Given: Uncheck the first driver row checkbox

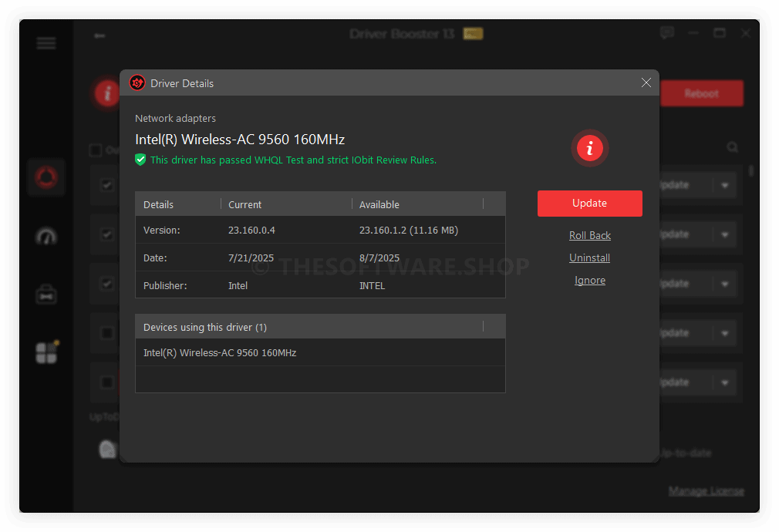Looking at the screenshot, I should click(107, 185).
